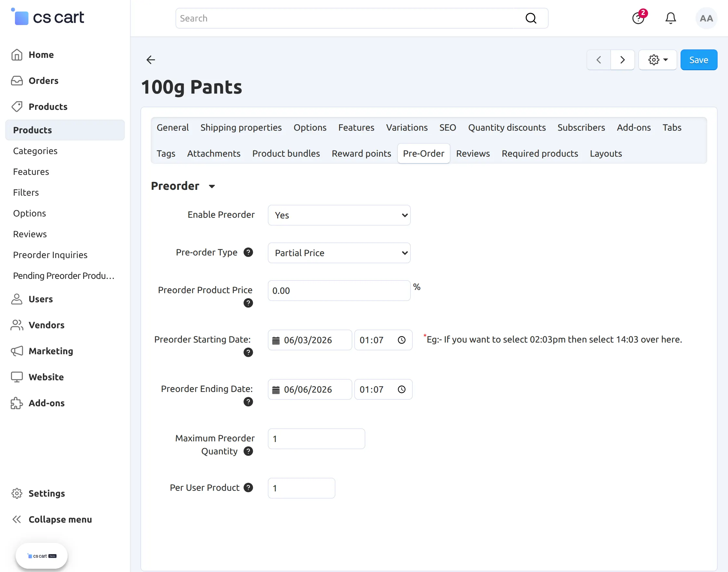The width and height of the screenshot is (728, 572).
Task: Open clock picker for ending time
Action: coord(401,389)
